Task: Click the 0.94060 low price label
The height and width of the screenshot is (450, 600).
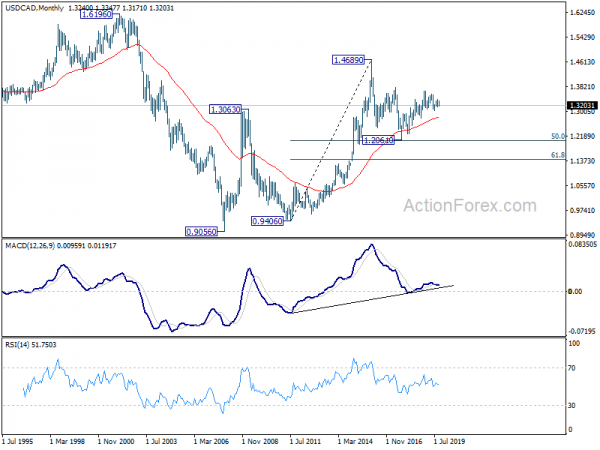Action: click(x=267, y=221)
